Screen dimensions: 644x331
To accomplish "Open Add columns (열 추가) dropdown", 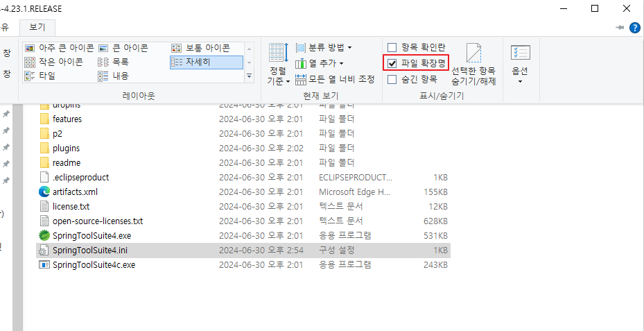I will [x=320, y=63].
